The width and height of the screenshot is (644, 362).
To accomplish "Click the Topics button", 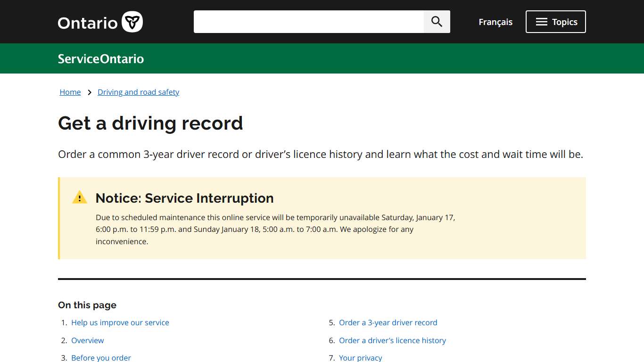I will [x=555, y=21].
